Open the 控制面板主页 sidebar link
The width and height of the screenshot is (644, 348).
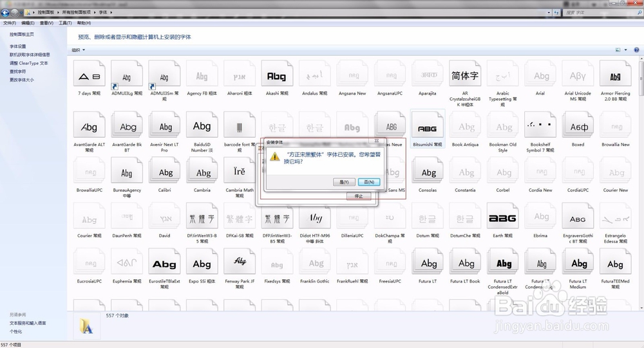22,35
